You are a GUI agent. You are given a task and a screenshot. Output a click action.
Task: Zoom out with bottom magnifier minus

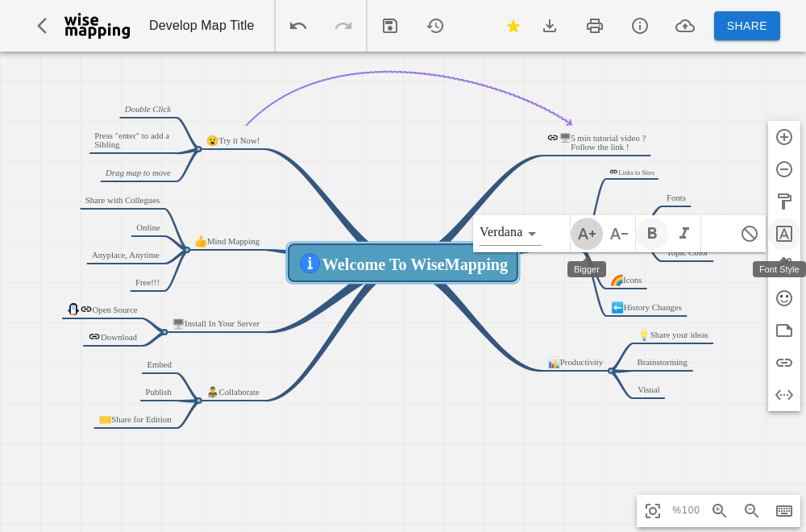click(751, 510)
